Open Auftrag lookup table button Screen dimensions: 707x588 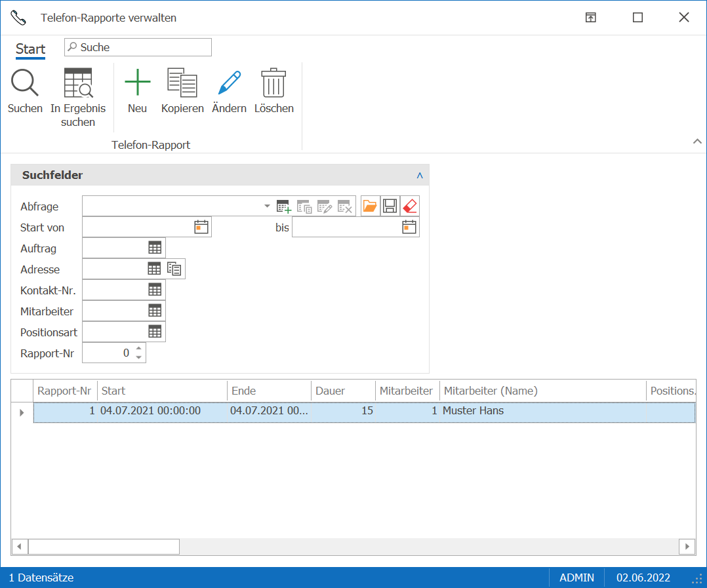(155, 247)
